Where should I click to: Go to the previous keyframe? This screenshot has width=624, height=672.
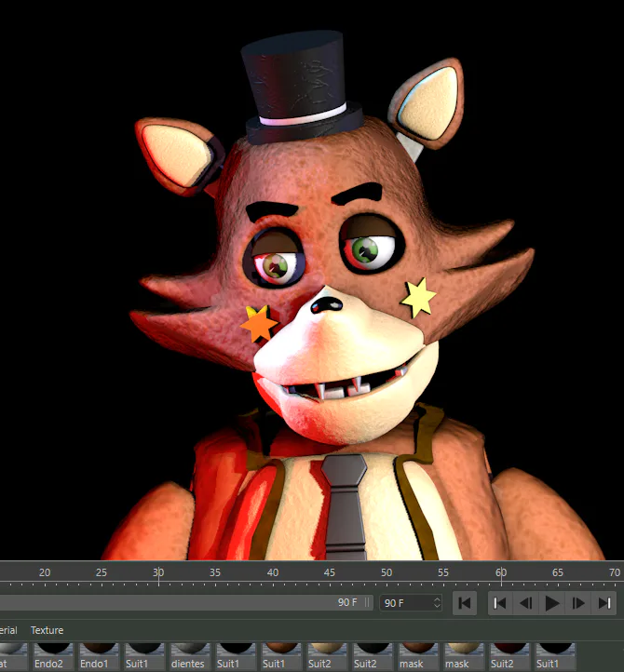point(500,603)
